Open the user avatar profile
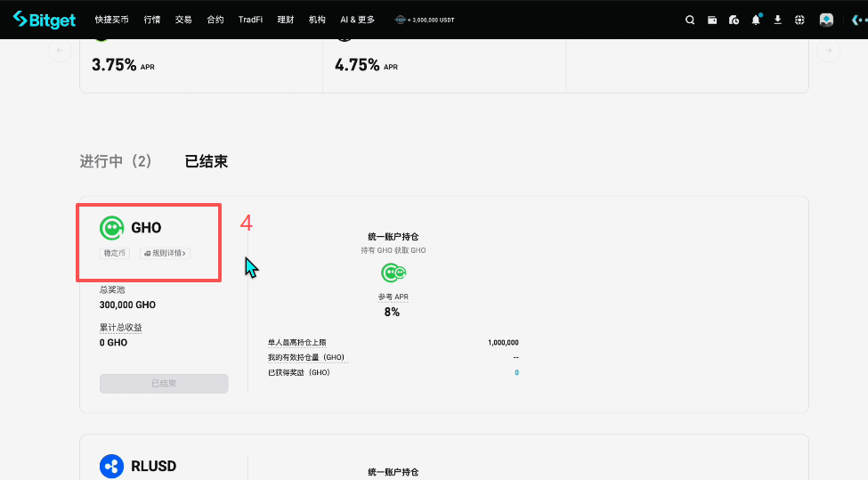This screenshot has height=480, width=868. click(x=826, y=20)
